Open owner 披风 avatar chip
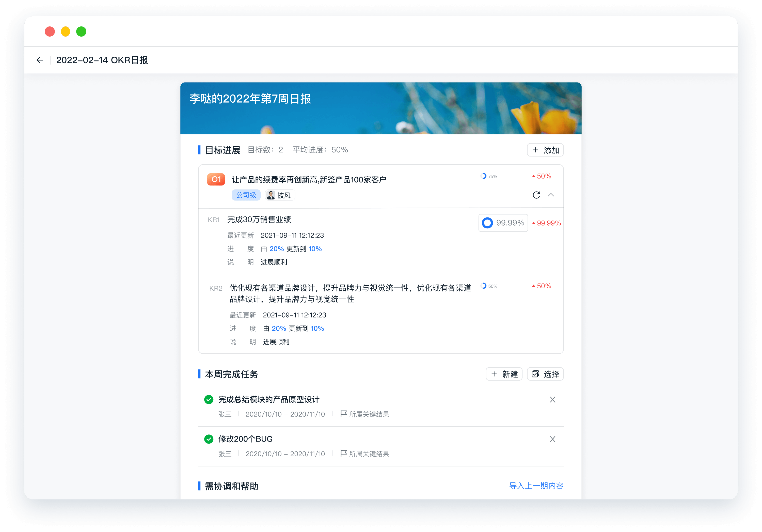 (280, 195)
